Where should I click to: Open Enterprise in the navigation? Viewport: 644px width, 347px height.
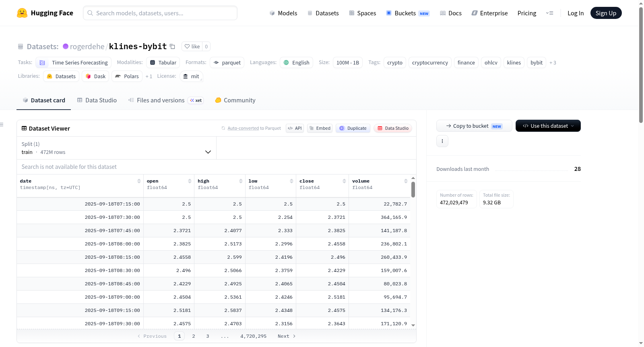tap(490, 13)
